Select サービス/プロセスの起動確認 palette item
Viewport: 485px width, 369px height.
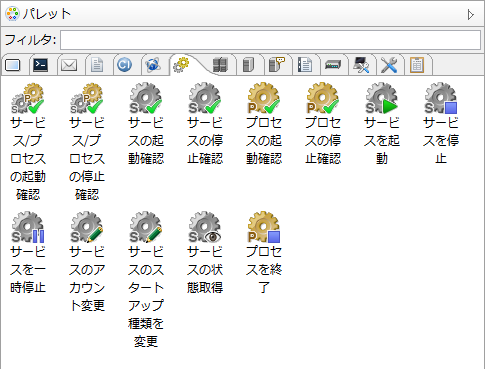point(28,142)
